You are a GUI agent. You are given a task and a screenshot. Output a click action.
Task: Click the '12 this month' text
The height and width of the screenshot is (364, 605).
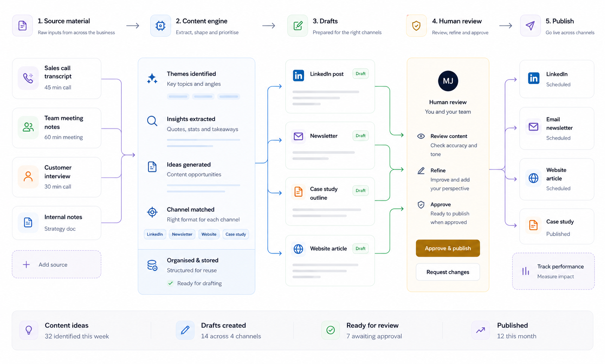[x=517, y=336]
